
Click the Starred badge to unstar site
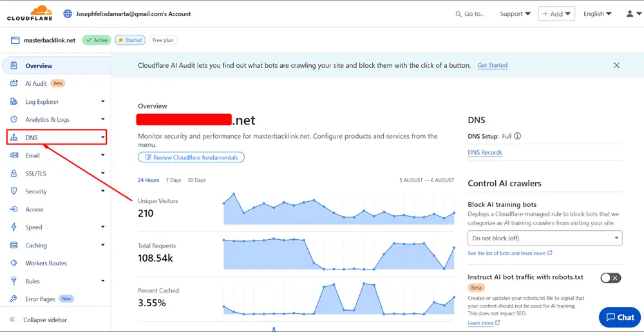[129, 40]
